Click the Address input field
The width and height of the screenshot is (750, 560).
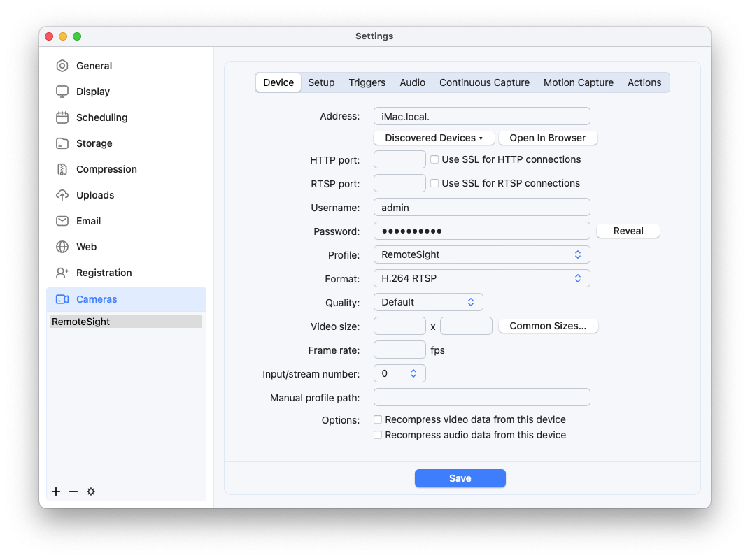[x=481, y=116]
